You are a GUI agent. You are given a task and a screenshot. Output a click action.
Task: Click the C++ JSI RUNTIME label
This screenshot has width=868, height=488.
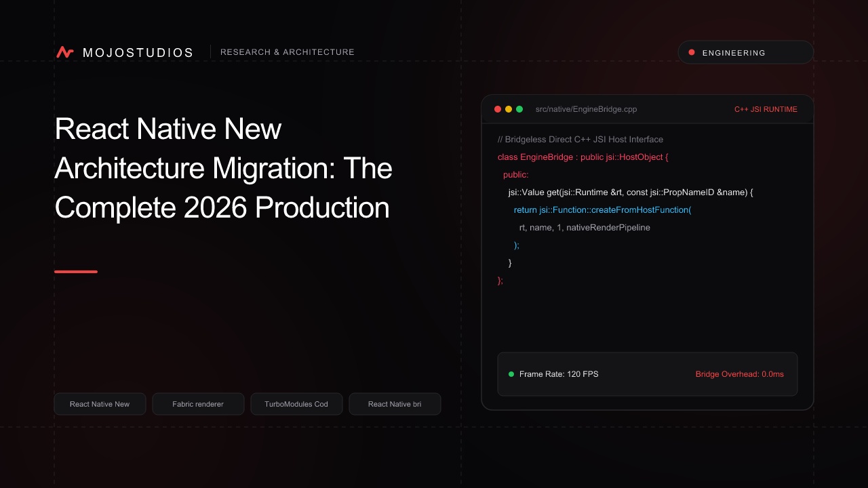[x=766, y=109]
